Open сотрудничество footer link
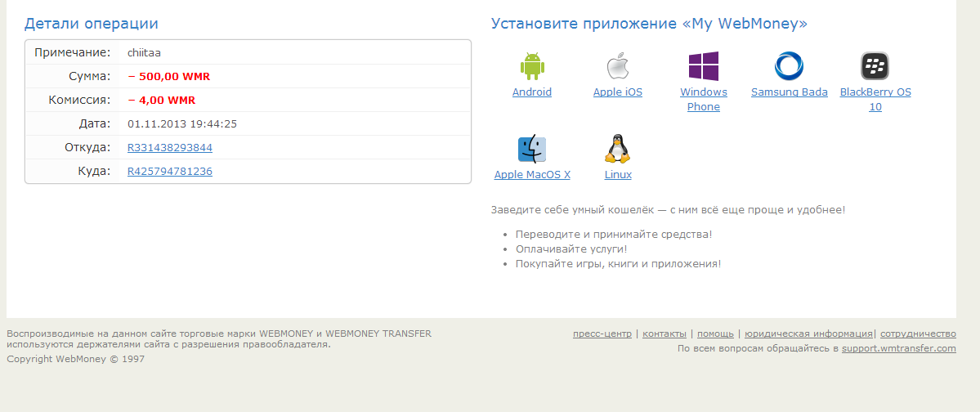The image size is (980, 412). point(918,334)
